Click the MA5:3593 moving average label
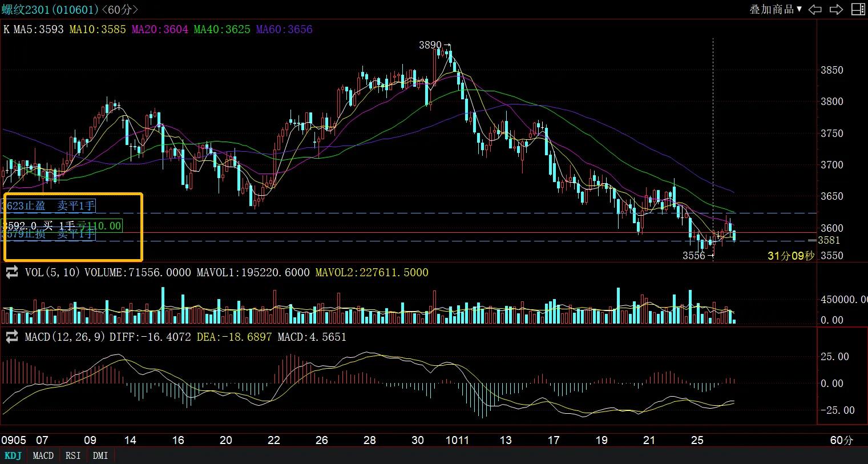Screen dimensions: 868x464 point(38,29)
